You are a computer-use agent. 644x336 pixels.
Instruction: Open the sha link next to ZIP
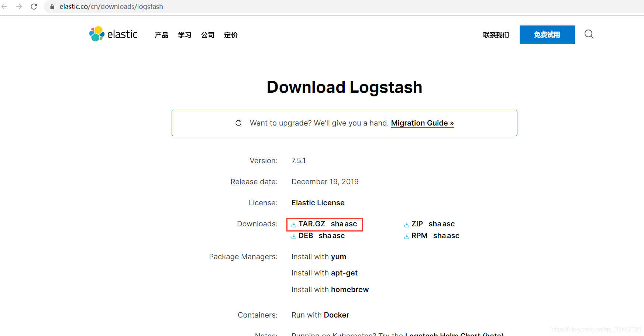pyautogui.click(x=435, y=224)
